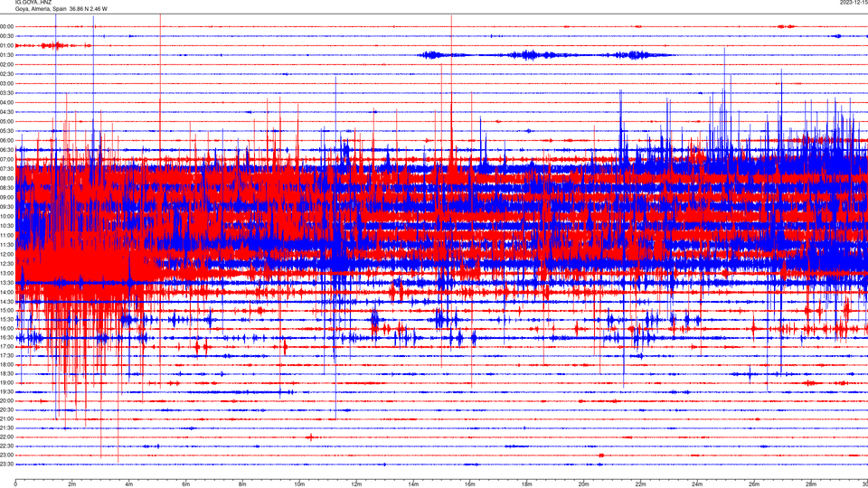Image resolution: width=868 pixels, height=488 pixels.
Task: Select the 12:00 time label
Action: pyautogui.click(x=7, y=254)
